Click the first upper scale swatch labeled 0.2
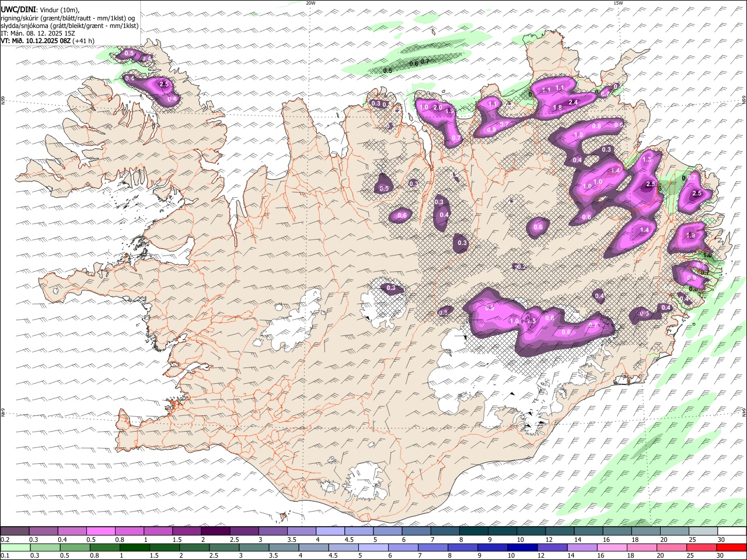This screenshot has height=560, width=747. (15, 531)
